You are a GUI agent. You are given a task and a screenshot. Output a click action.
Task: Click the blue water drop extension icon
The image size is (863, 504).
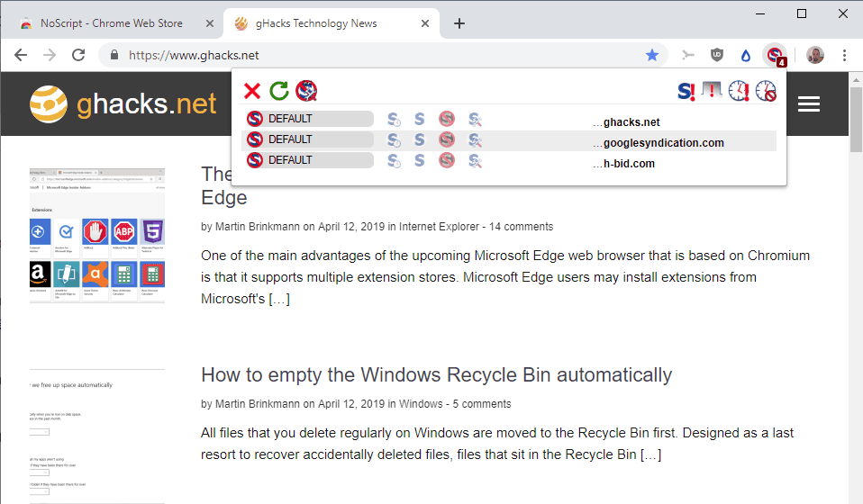click(x=745, y=55)
